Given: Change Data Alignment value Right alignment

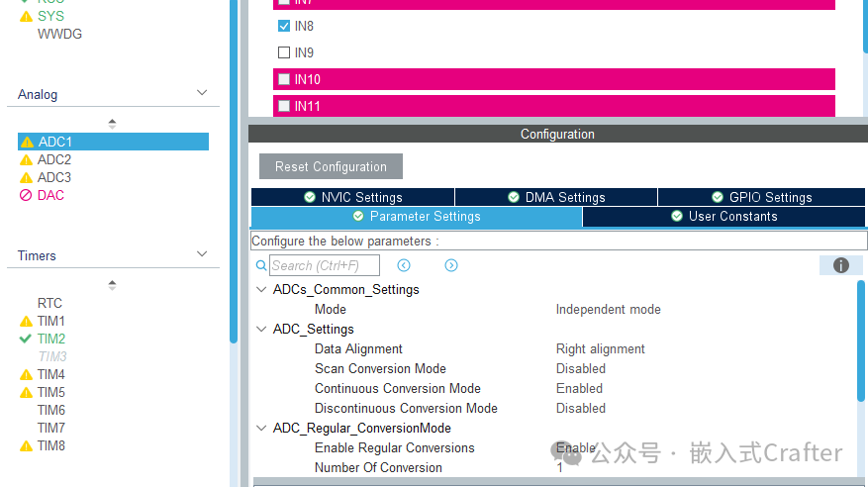Looking at the screenshot, I should tap(600, 349).
